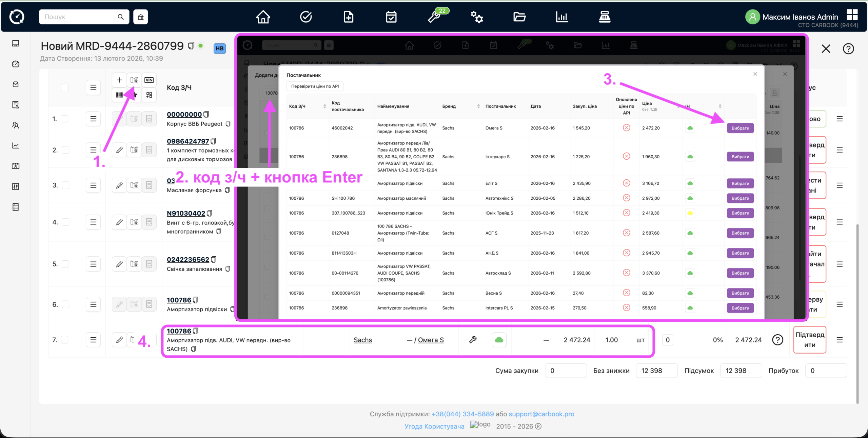Tick checkbox for row 1 Корпус ВВБ

click(x=65, y=119)
